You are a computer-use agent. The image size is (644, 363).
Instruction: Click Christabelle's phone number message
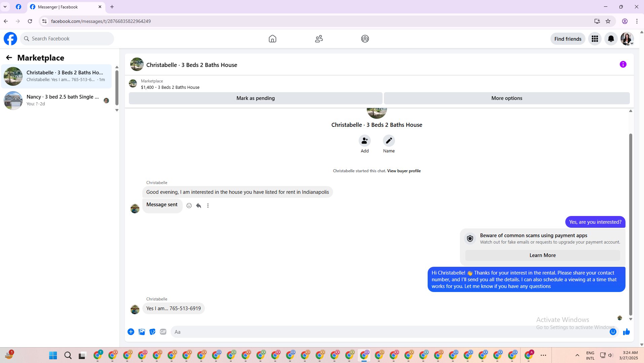[173, 308]
